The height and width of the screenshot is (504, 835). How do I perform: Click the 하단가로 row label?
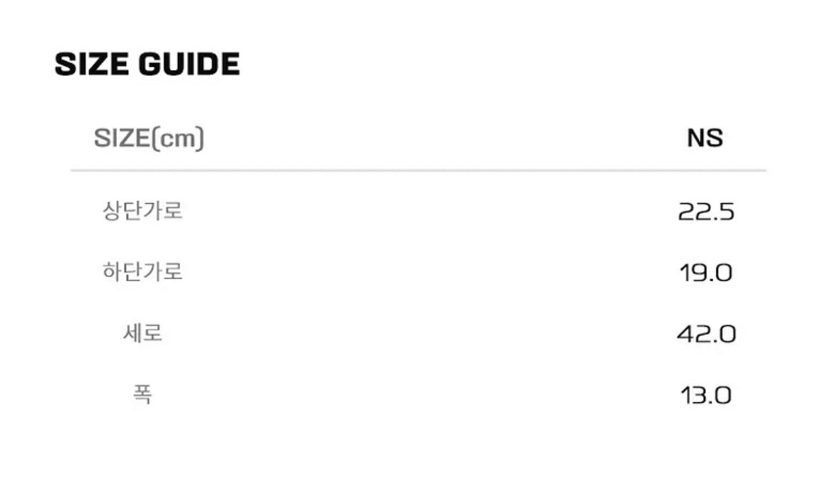point(143,272)
